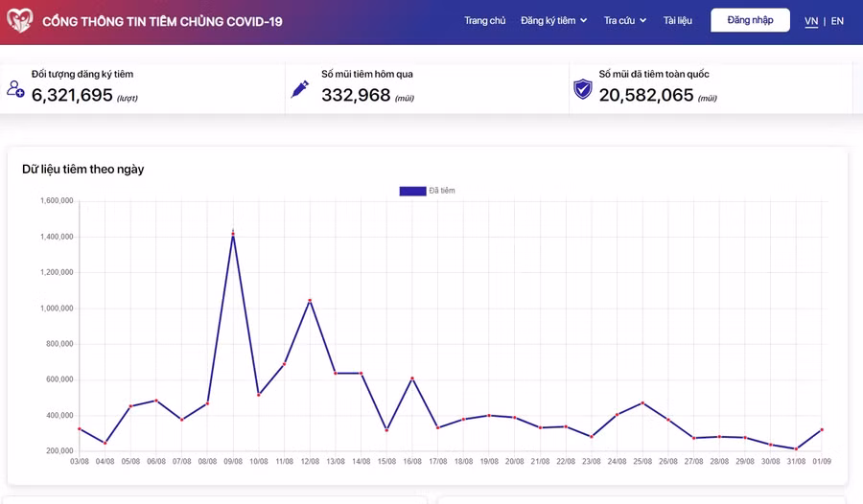Click the syringe icon for yesterday's doses
Screen dimensions: 863x504
tap(300, 89)
